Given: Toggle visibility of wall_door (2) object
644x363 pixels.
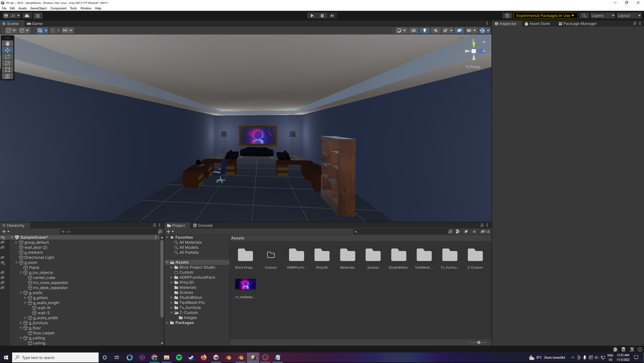Looking at the screenshot, I should tap(3, 247).
